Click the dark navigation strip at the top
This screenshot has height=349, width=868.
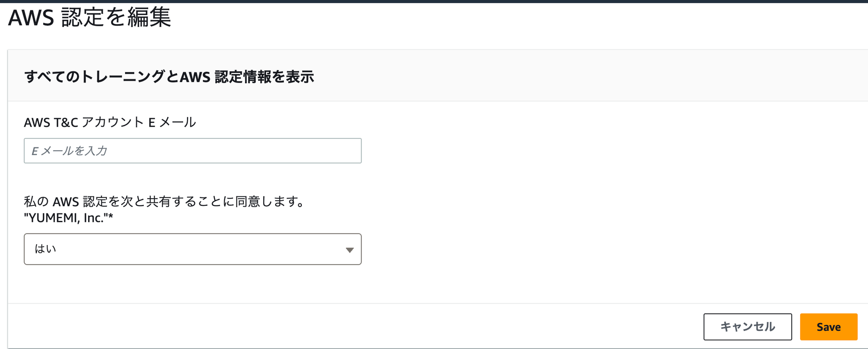[x=434, y=1]
